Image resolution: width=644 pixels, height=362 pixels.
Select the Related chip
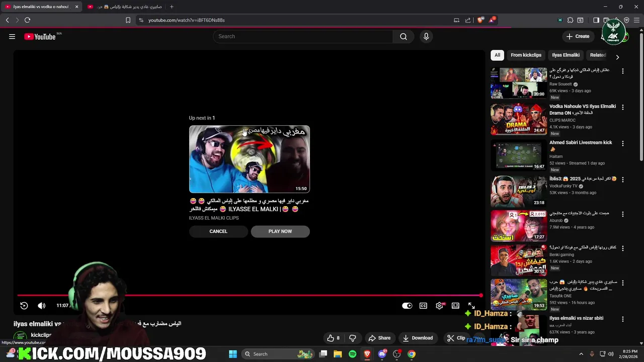click(x=598, y=55)
